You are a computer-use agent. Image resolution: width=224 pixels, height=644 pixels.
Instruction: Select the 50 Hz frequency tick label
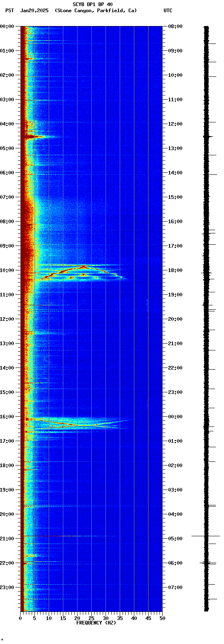(x=162, y=618)
